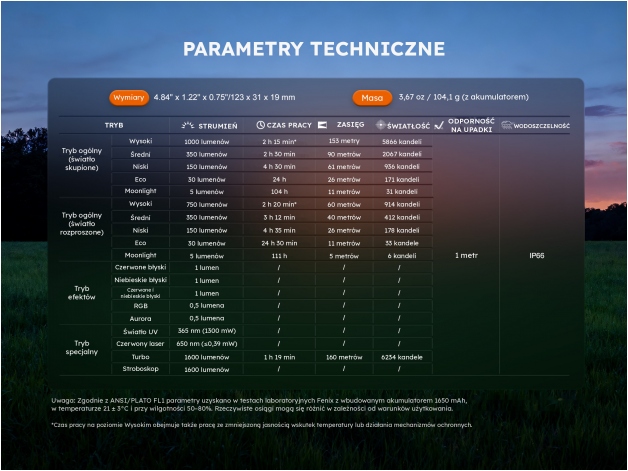Viewport: 628px width, 471px height.
Task: Select the 24 h runtime cell
Action: tap(279, 179)
